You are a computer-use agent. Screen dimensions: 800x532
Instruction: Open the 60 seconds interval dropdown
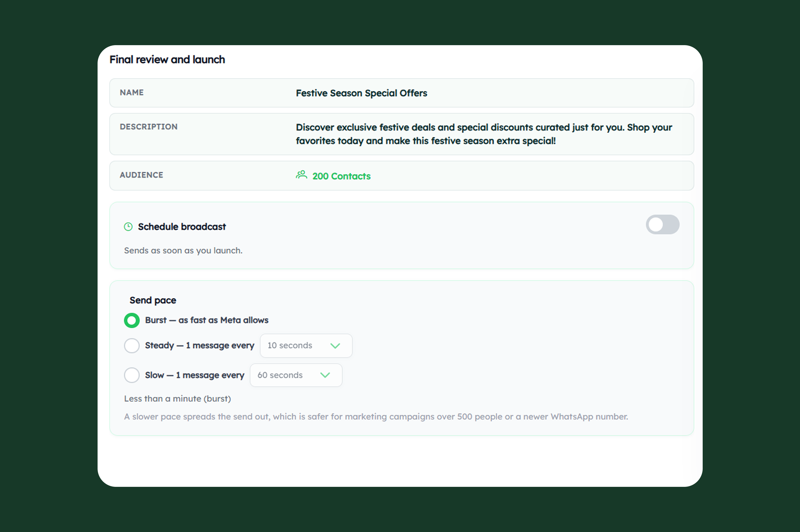click(296, 375)
